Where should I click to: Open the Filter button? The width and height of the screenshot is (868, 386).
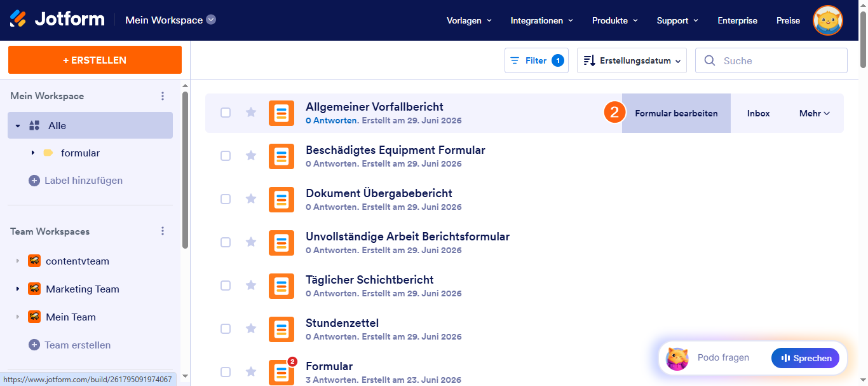click(536, 60)
